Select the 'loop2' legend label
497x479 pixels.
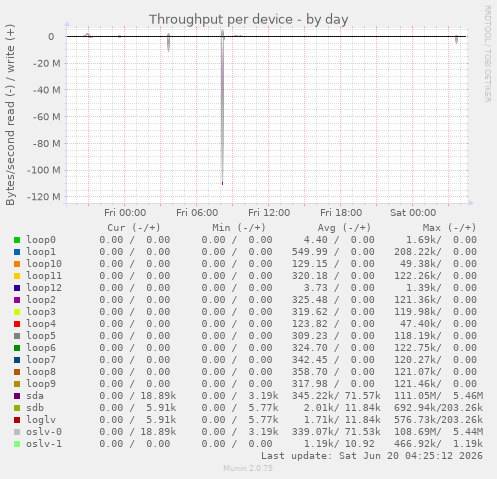pyautogui.click(x=41, y=300)
